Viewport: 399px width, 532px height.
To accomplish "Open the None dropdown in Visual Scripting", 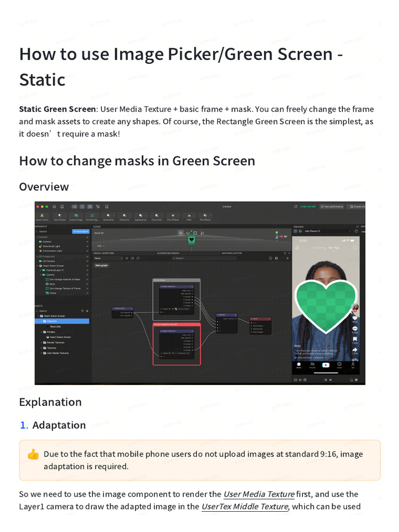I will (x=108, y=258).
